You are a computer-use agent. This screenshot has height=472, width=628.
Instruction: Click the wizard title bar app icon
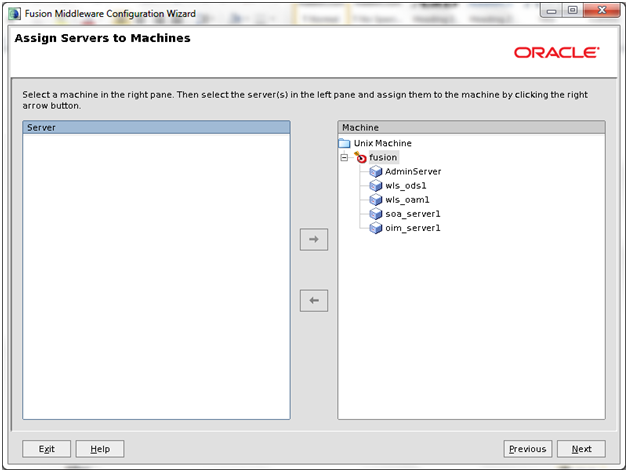[15, 14]
